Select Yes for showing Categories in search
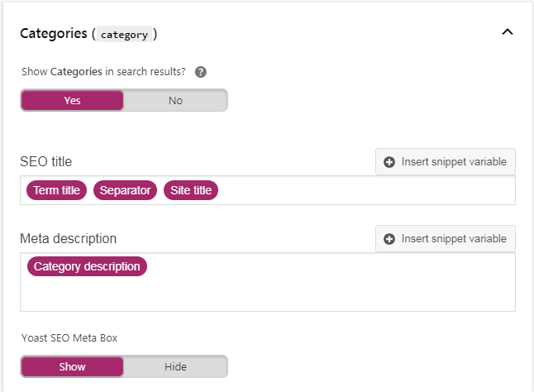Viewport: 534px width, 392px height. point(72,100)
